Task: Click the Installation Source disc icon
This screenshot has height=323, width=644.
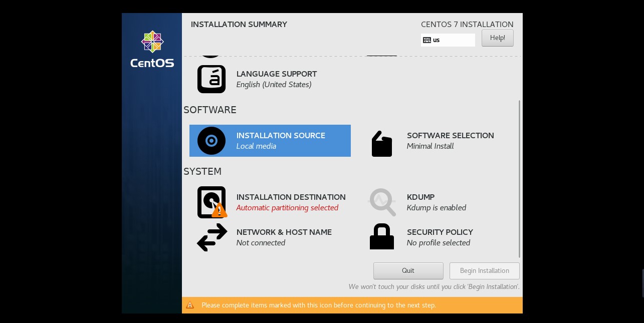Action: 211,141
